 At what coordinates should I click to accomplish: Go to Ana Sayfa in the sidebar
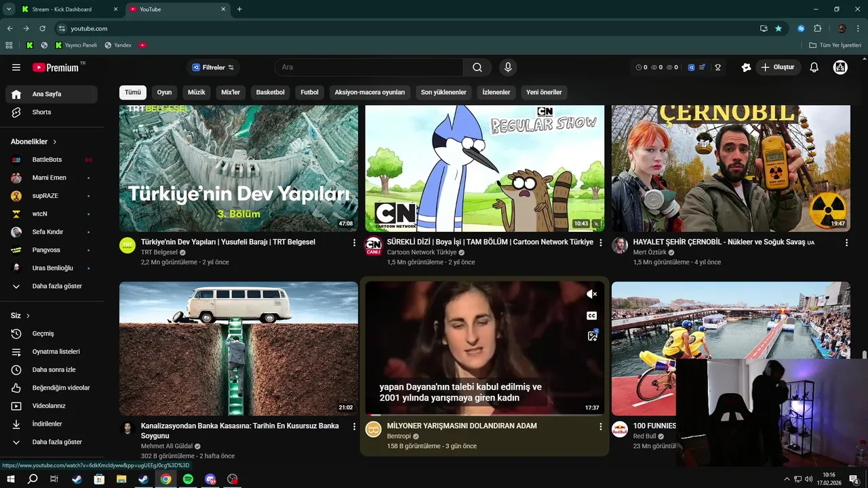51,94
